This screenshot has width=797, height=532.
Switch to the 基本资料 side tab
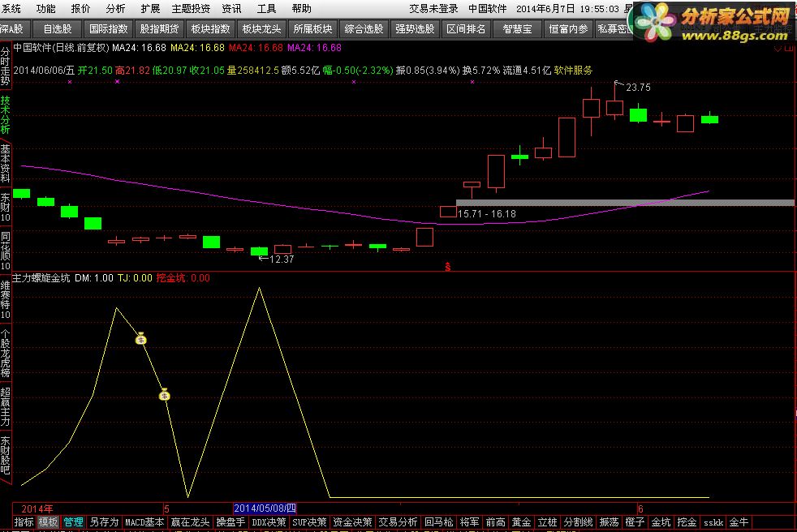(5, 163)
